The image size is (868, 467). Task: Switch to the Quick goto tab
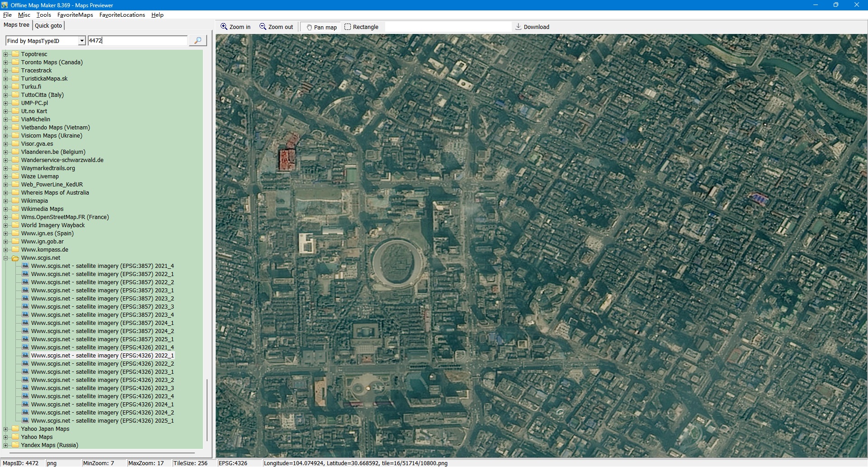pos(48,26)
